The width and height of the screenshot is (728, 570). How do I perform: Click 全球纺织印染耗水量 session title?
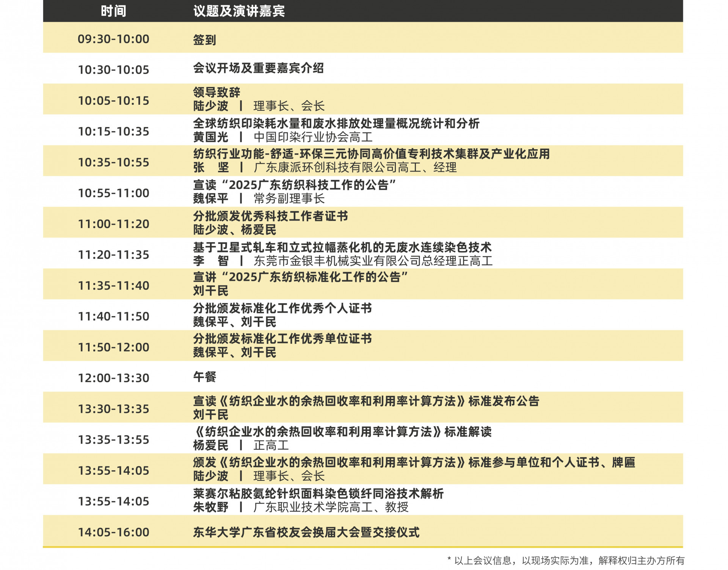coord(336,123)
